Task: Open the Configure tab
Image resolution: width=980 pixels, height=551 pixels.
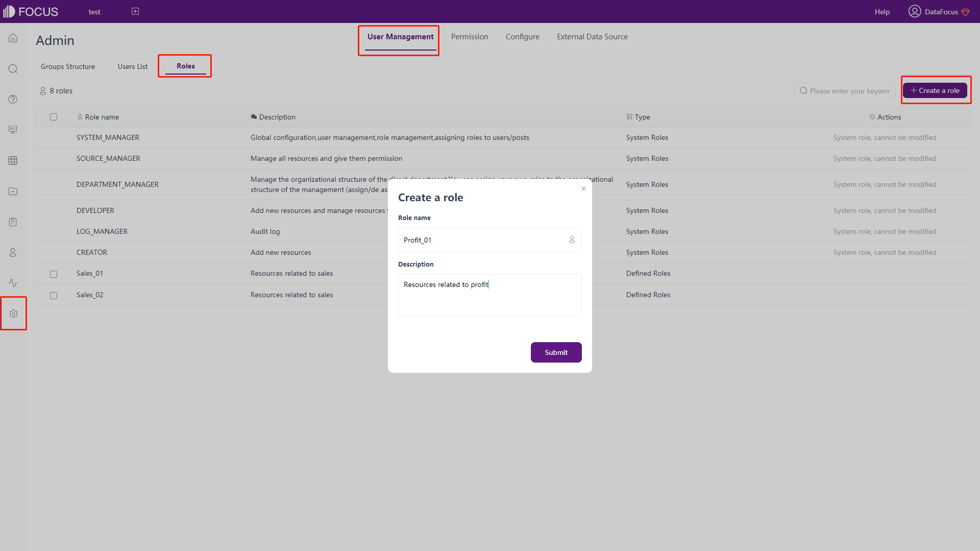Action: (x=522, y=37)
